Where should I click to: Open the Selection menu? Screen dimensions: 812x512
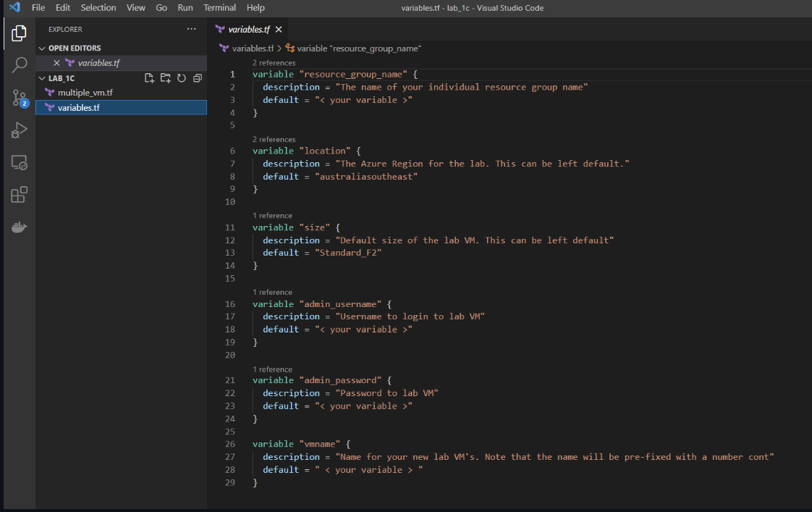(98, 8)
